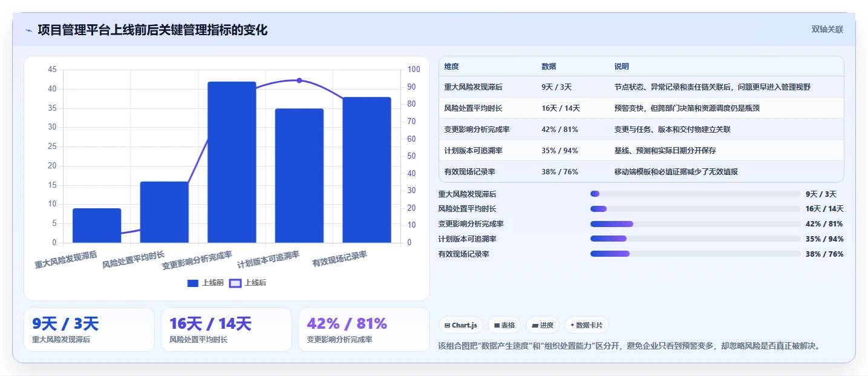Click the 变更影响分析完成率 progress bar
The height and width of the screenshot is (376, 868).
[696, 224]
